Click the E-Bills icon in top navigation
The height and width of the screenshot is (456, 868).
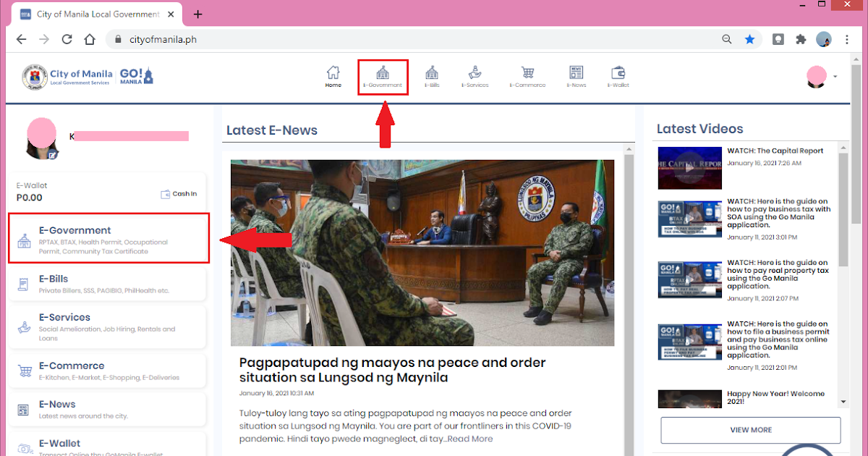pyautogui.click(x=431, y=72)
